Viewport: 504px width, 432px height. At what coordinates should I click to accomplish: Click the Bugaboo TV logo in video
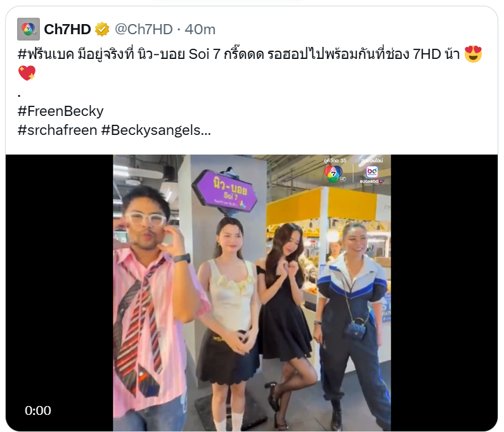pos(372,174)
